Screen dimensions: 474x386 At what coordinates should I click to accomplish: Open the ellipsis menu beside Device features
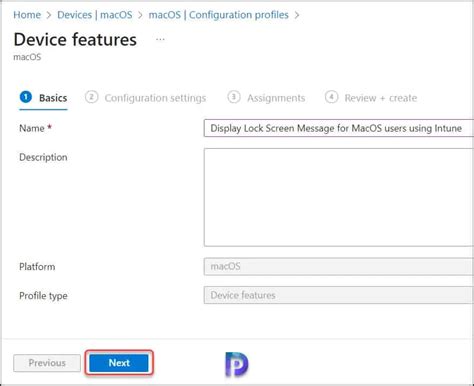160,40
